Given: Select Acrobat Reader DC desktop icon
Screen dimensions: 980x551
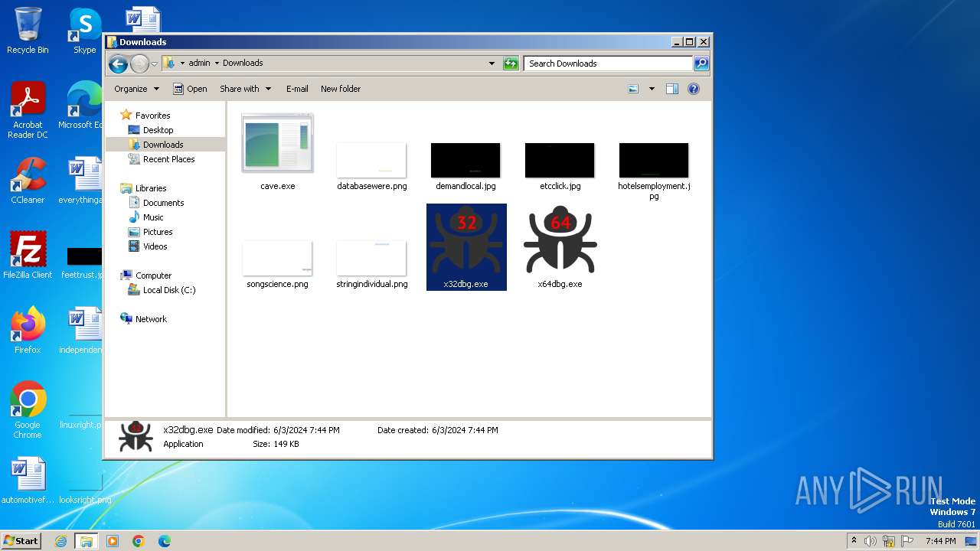Looking at the screenshot, I should [x=28, y=110].
